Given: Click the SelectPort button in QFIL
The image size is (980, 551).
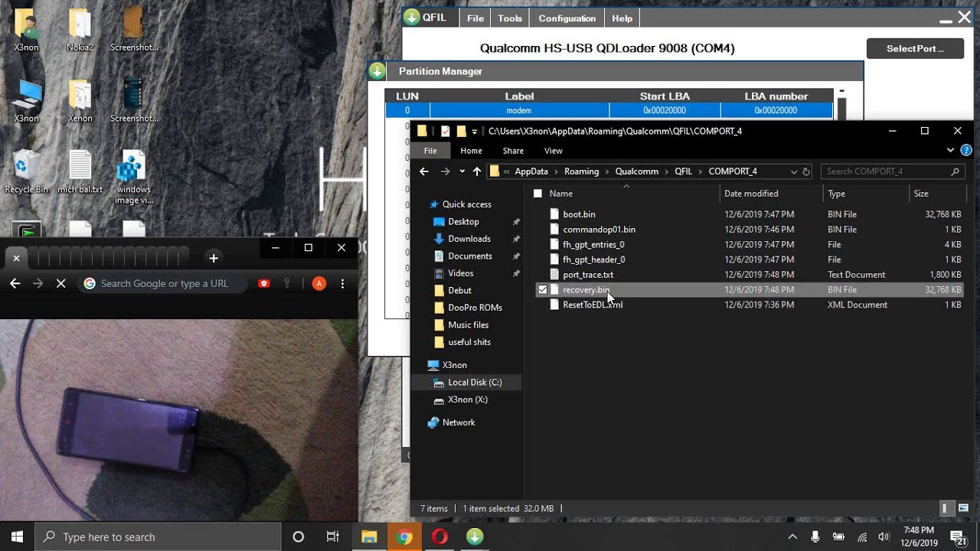Looking at the screenshot, I should click(x=915, y=48).
